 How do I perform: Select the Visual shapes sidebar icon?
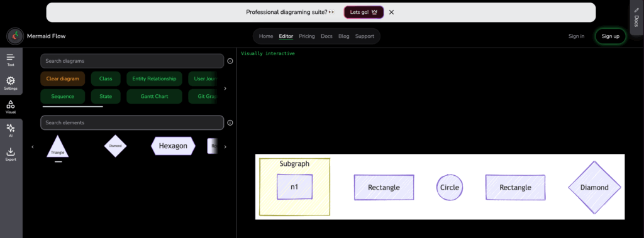click(11, 107)
